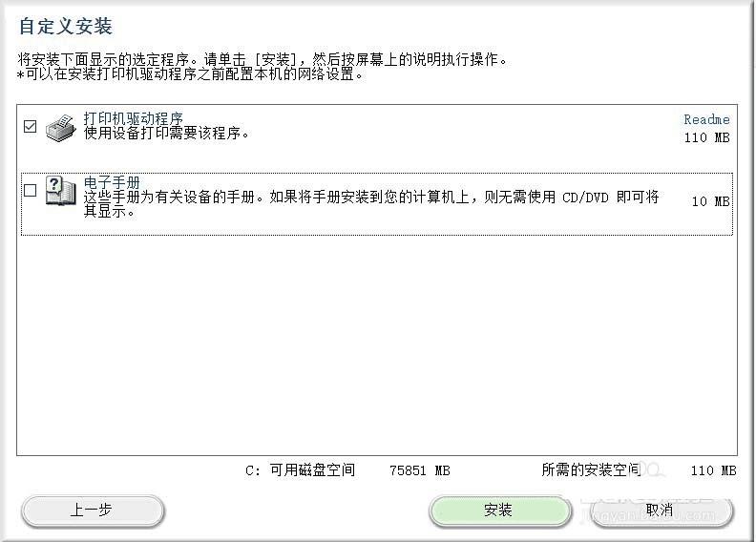
Task: Select the 打印机驱动程序 title text
Action: (x=133, y=118)
